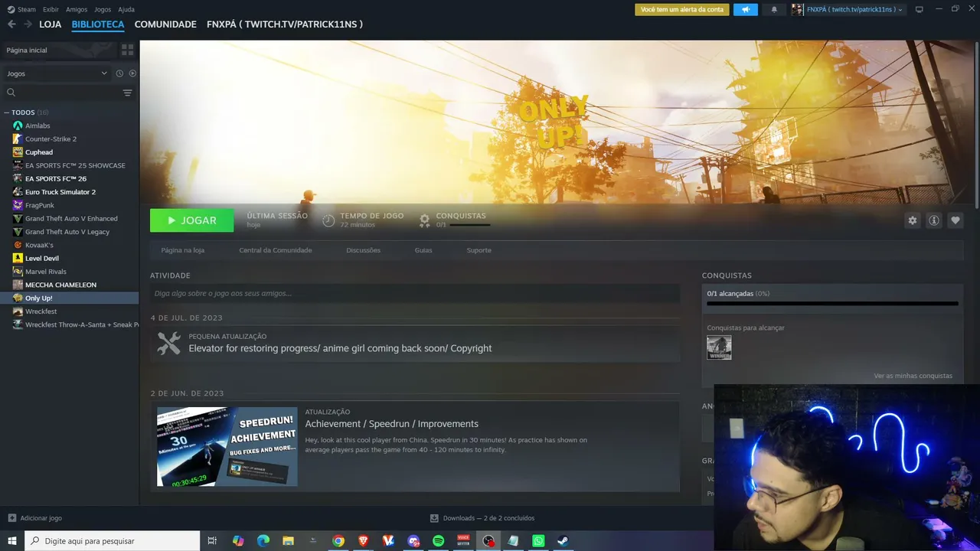Add Only Up! to favorites heart
The image size is (980, 551).
pyautogui.click(x=955, y=220)
